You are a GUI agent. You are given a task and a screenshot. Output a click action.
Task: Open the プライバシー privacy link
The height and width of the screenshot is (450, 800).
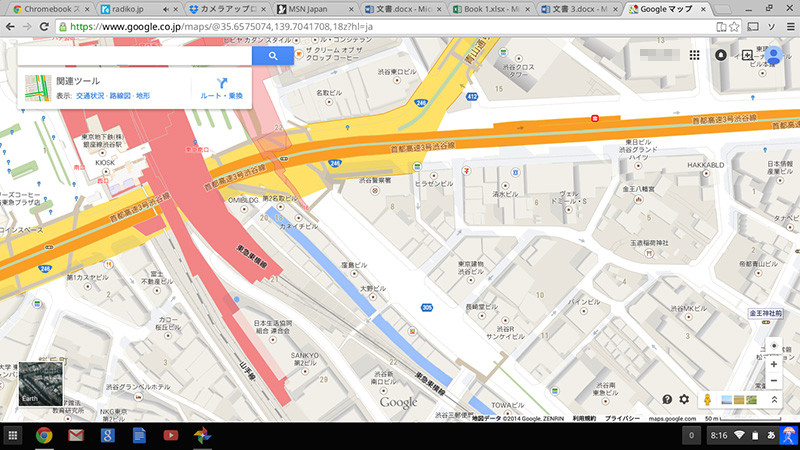pyautogui.click(x=622, y=418)
